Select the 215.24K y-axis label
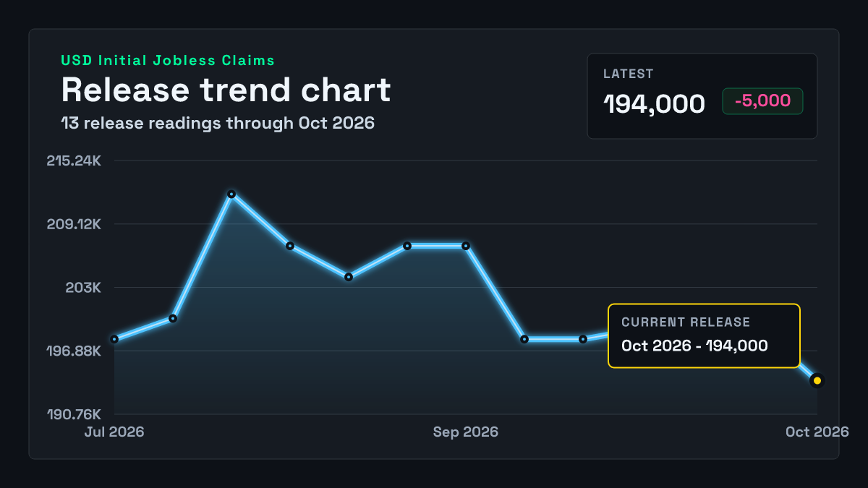The height and width of the screenshot is (488, 868). tap(74, 160)
